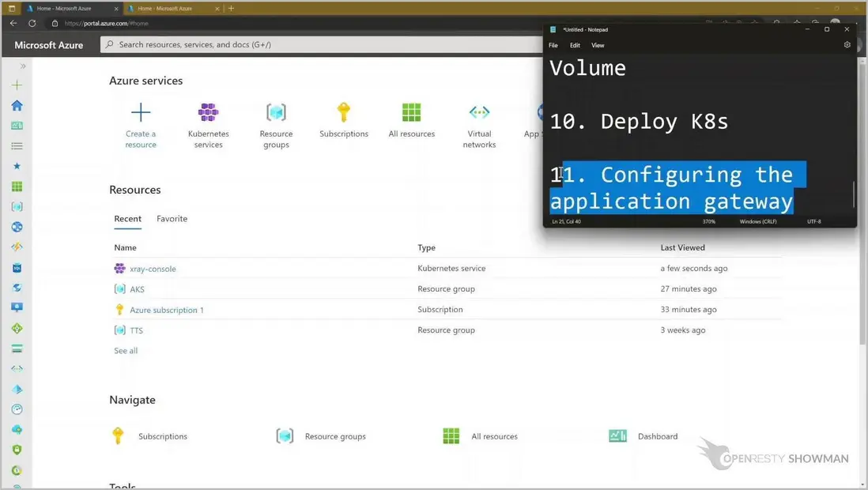Image resolution: width=868 pixels, height=490 pixels.
Task: Switch to the Favorite resources tab
Action: (172, 219)
